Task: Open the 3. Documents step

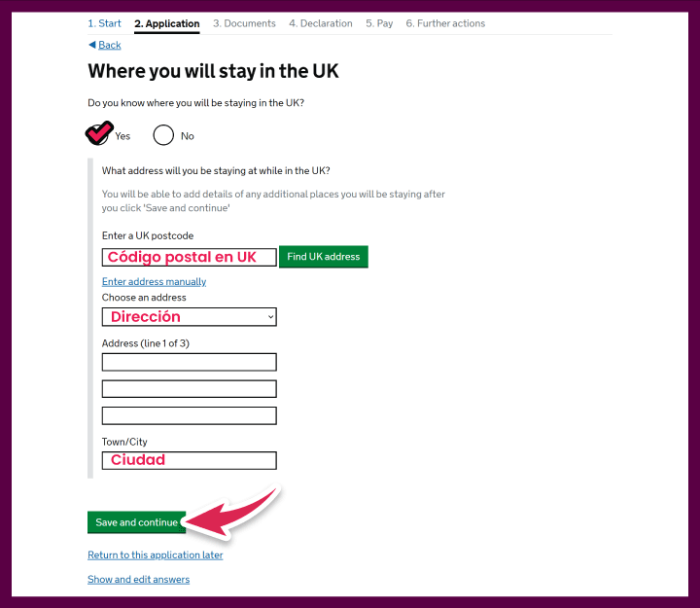Action: [x=244, y=23]
